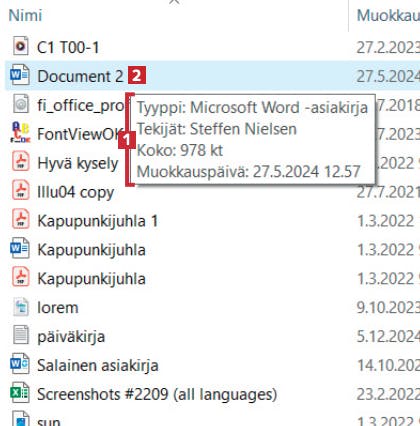Select the Illu04 copy file name

point(76,193)
